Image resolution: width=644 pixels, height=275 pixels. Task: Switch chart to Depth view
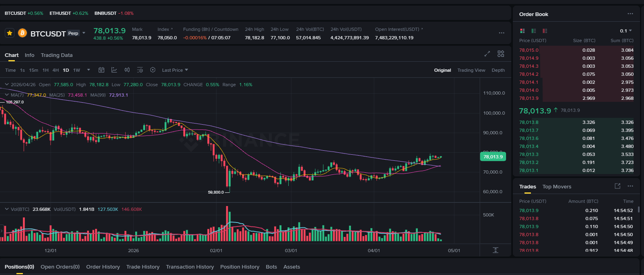[498, 70]
